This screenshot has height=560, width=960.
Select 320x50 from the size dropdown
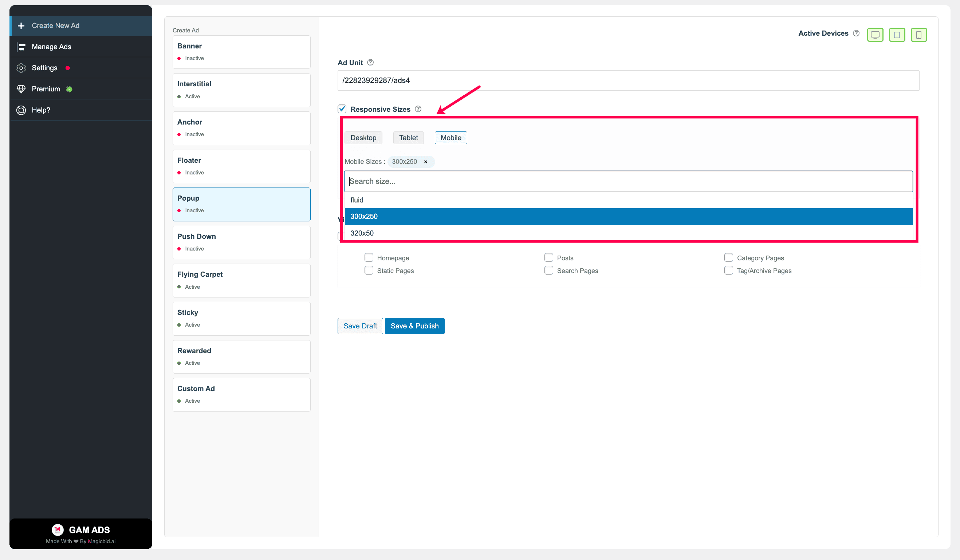[x=629, y=233]
